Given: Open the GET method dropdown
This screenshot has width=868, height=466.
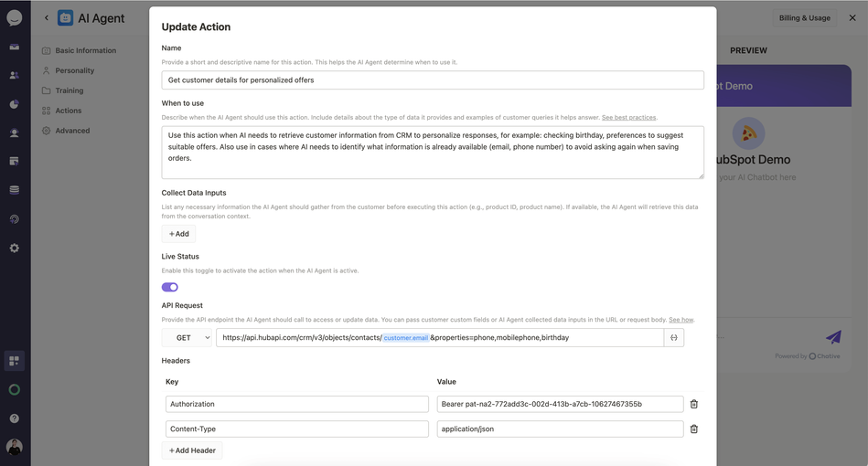Looking at the screenshot, I should [x=188, y=338].
